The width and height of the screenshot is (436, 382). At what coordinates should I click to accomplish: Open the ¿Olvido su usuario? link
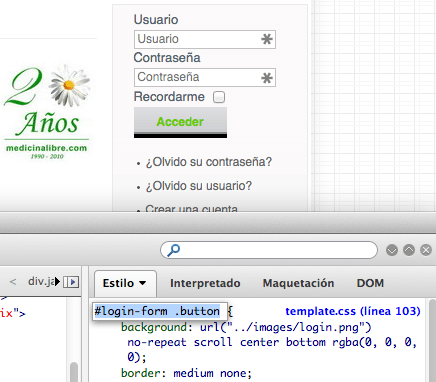(199, 186)
